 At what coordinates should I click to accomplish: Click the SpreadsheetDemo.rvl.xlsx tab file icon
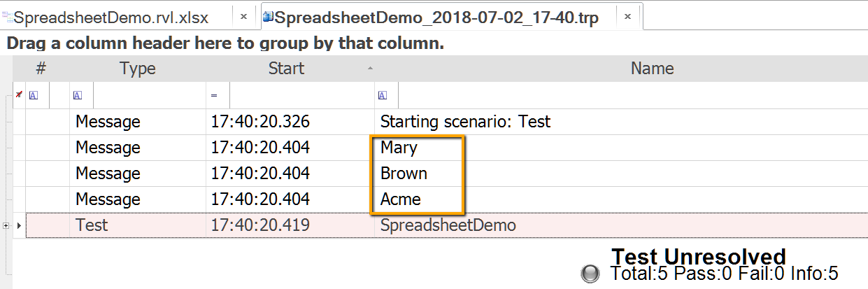tap(7, 16)
